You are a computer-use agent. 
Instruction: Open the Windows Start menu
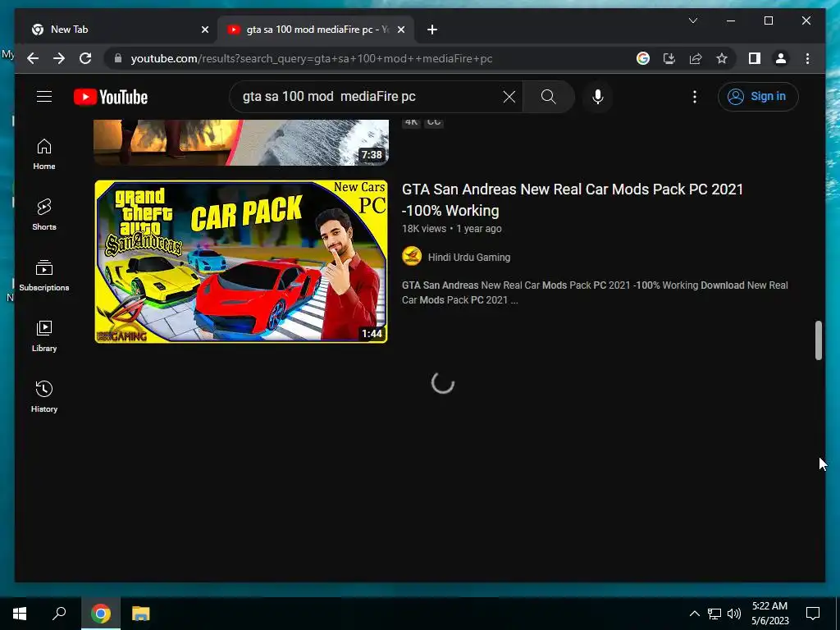click(x=20, y=614)
